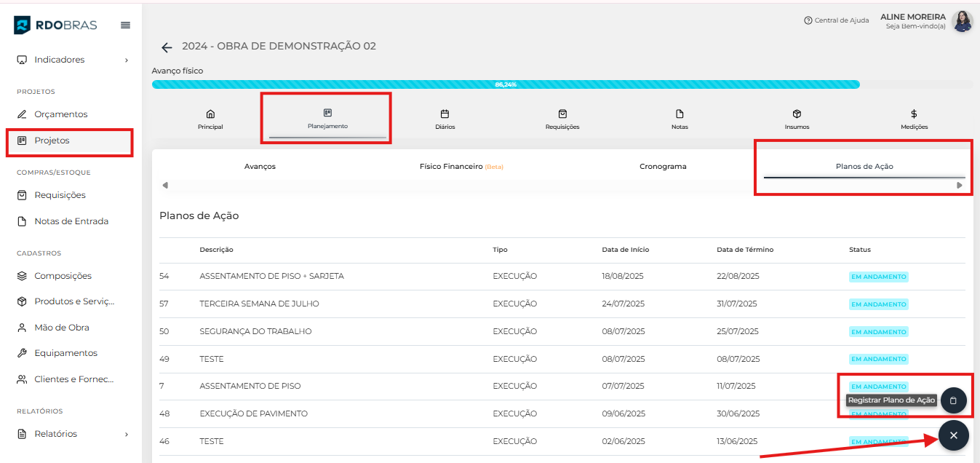Switch to the Físico Financeiro tab

coord(461,167)
